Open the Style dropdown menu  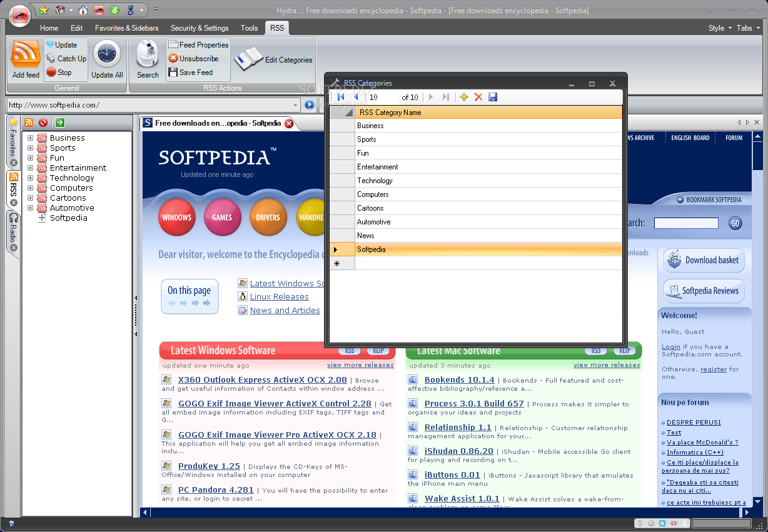tap(720, 28)
